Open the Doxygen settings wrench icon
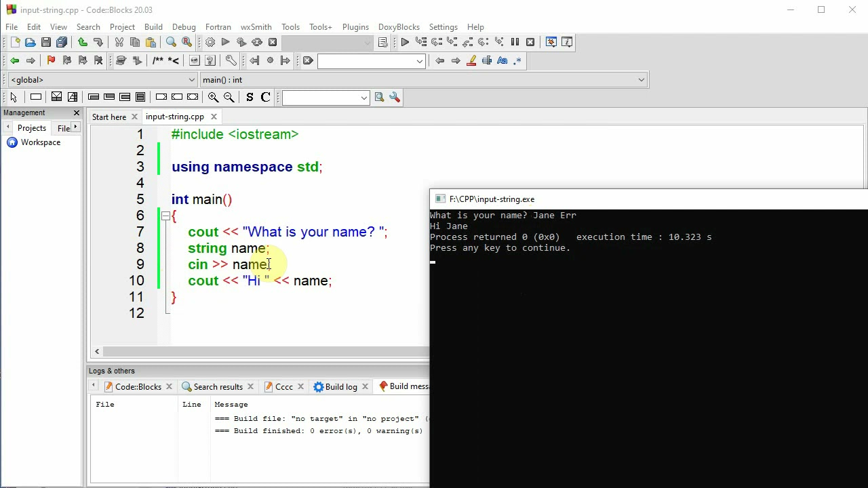The image size is (868, 488). pos(231,61)
